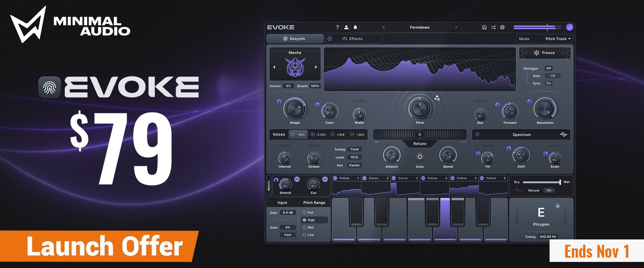The image size is (644, 268).
Task: Click the Tuning 440.00 Hz field
Action: (x=547, y=237)
